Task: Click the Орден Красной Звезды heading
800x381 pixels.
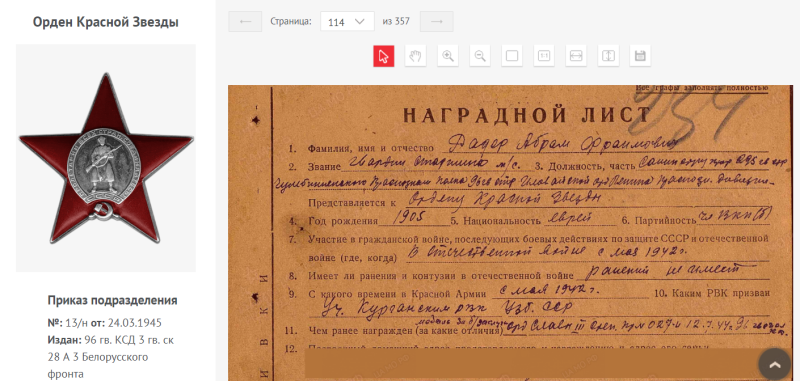Action: click(106, 22)
